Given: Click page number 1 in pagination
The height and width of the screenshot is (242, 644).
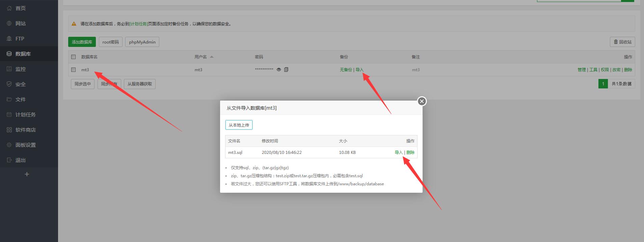Looking at the screenshot, I should click(x=603, y=84).
